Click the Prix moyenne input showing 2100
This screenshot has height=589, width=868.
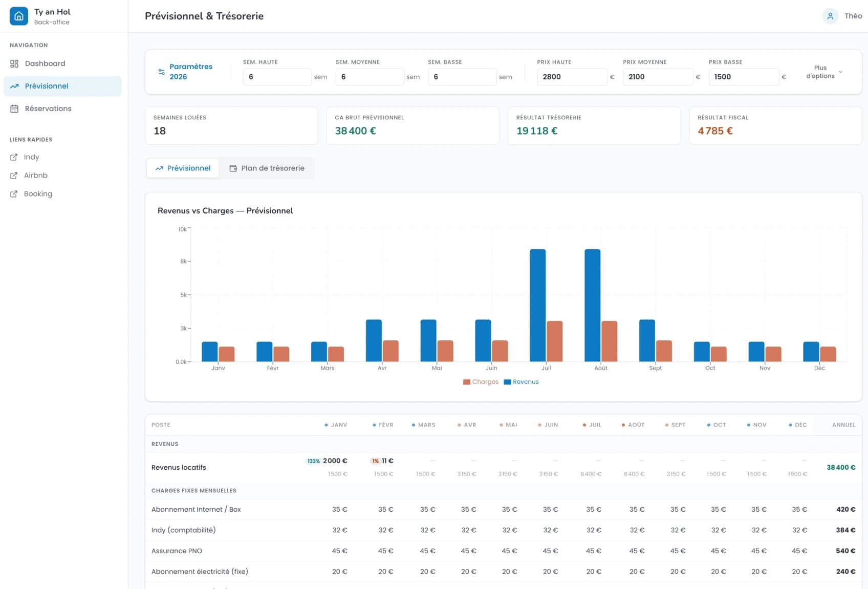pos(658,77)
